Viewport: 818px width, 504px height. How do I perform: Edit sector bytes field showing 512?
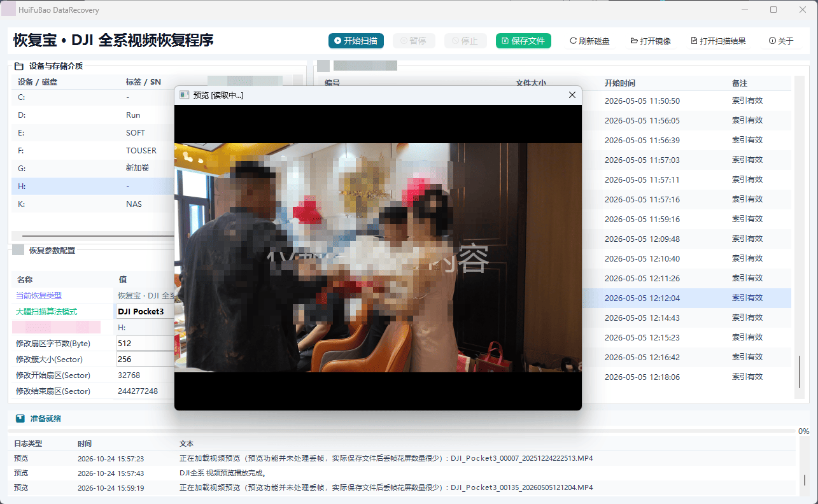145,343
